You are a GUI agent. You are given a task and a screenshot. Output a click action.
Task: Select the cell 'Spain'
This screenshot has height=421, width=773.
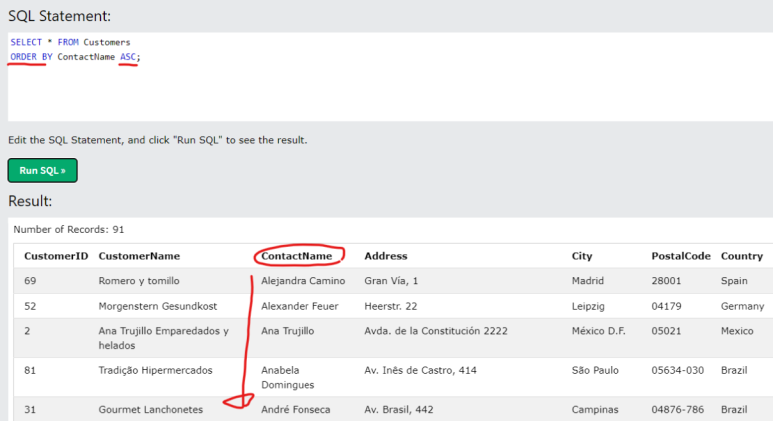tap(734, 281)
